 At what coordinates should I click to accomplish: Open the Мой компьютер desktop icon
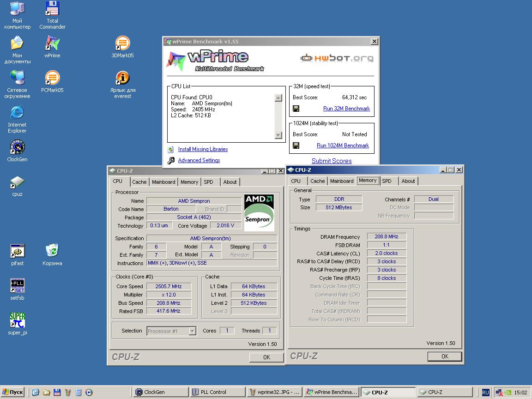click(x=17, y=15)
